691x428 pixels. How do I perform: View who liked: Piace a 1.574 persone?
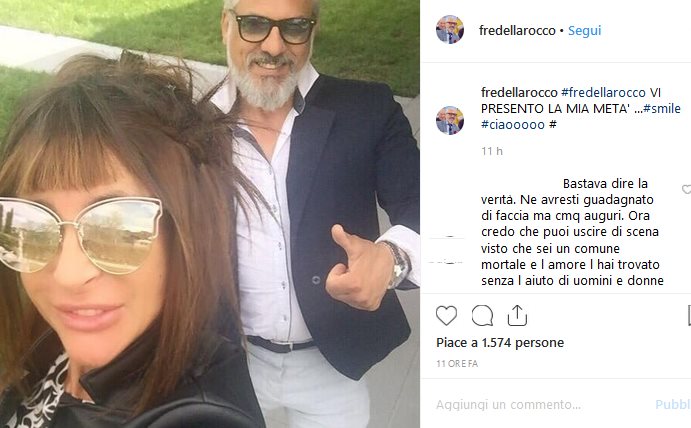pyautogui.click(x=500, y=342)
